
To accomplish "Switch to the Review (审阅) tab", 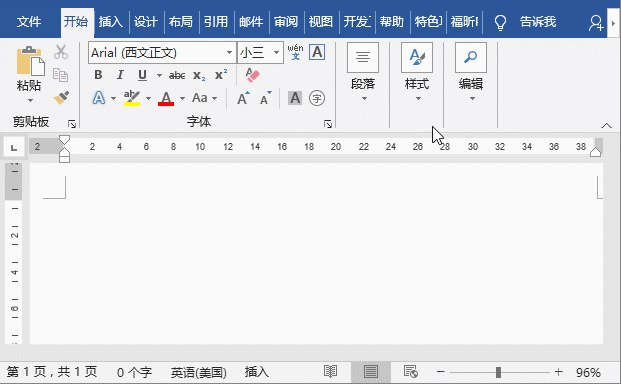I will pyautogui.click(x=286, y=21).
